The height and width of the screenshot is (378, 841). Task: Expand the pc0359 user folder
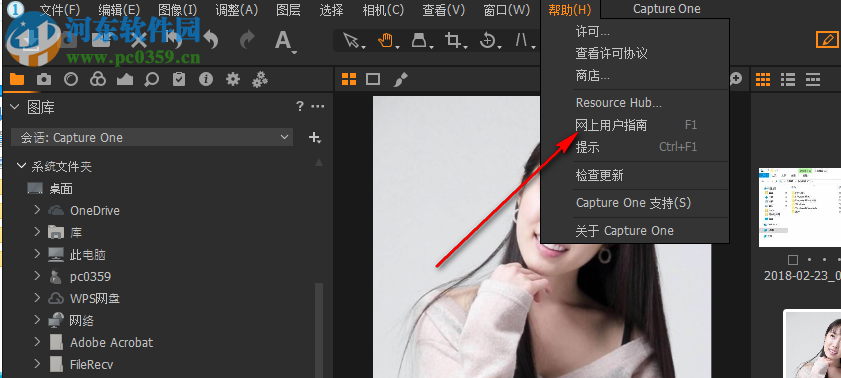[x=37, y=276]
